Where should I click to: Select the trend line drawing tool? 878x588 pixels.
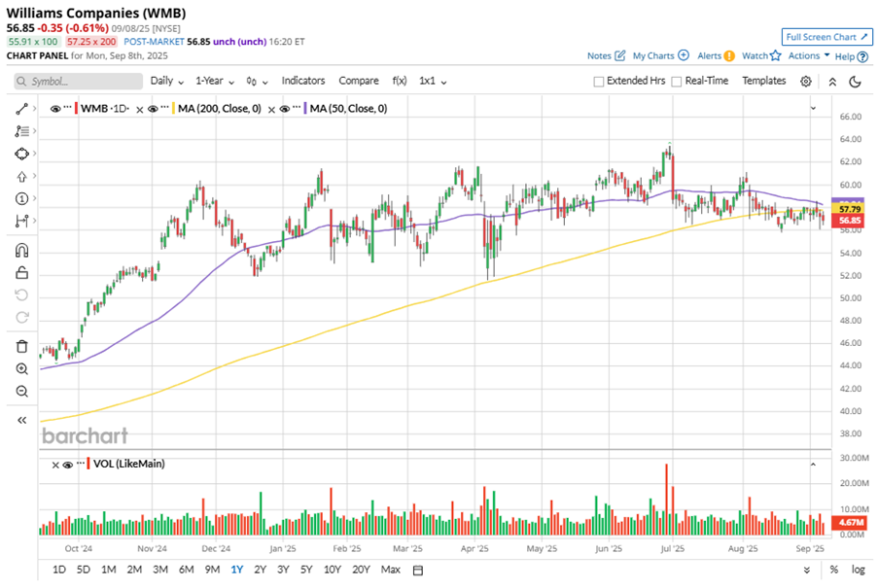point(21,109)
